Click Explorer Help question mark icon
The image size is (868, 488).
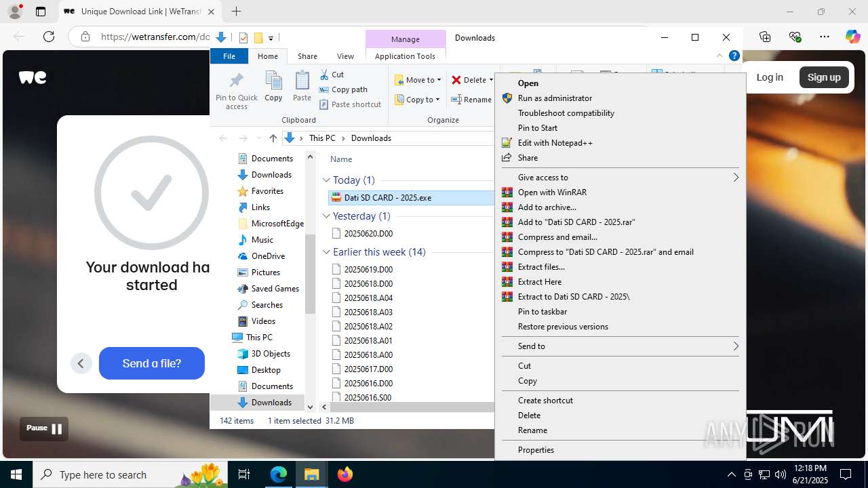tap(734, 56)
